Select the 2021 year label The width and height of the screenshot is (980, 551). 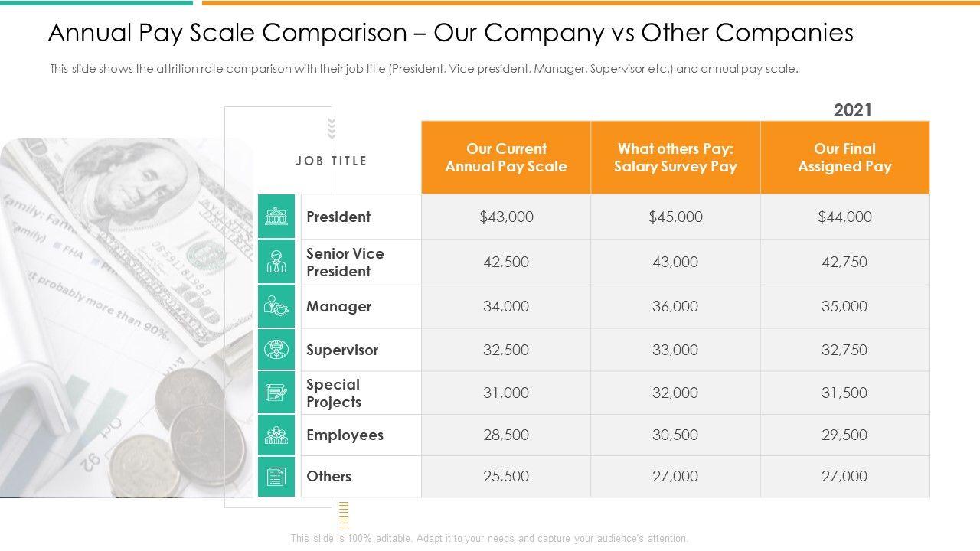pos(853,110)
